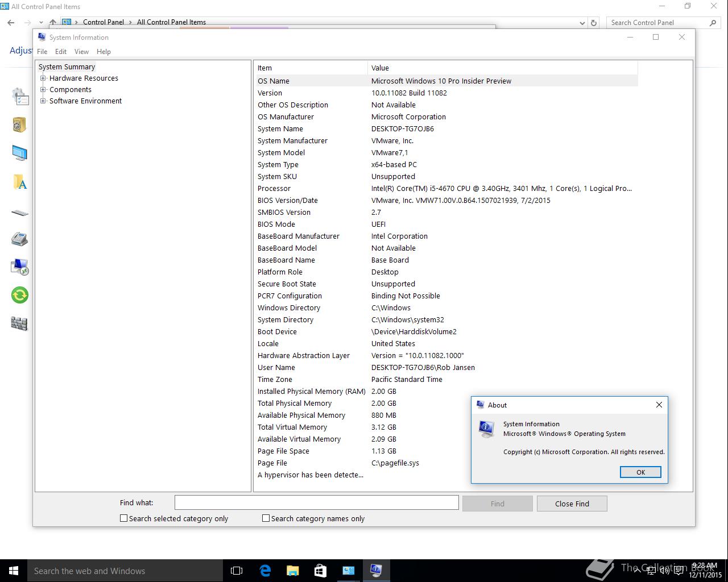
Task: Open the File menu
Action: coord(42,51)
